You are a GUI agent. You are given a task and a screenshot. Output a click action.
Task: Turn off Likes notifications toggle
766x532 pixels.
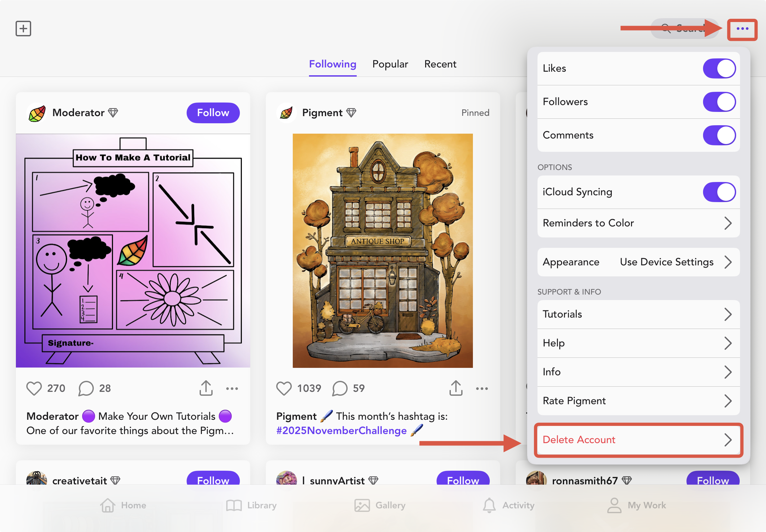(x=719, y=68)
